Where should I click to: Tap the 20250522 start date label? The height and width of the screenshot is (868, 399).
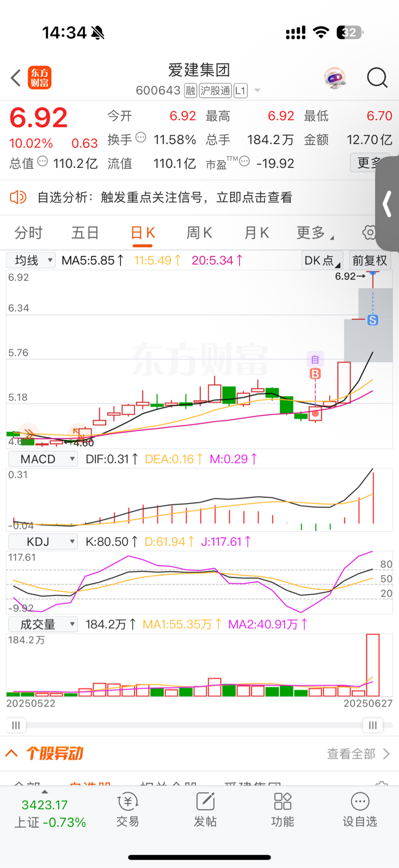(x=31, y=703)
